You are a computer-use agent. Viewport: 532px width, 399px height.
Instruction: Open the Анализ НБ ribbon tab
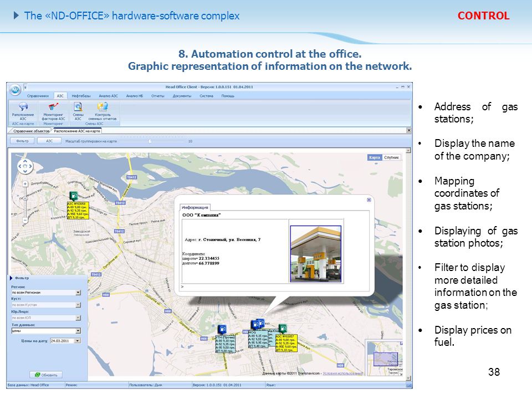pos(134,96)
